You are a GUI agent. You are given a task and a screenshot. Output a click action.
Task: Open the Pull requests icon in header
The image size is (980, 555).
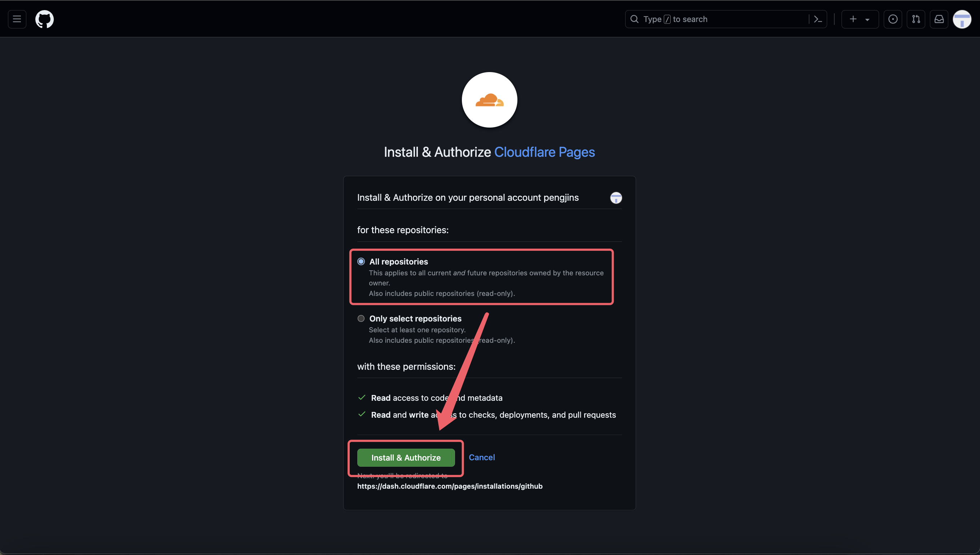[915, 19]
